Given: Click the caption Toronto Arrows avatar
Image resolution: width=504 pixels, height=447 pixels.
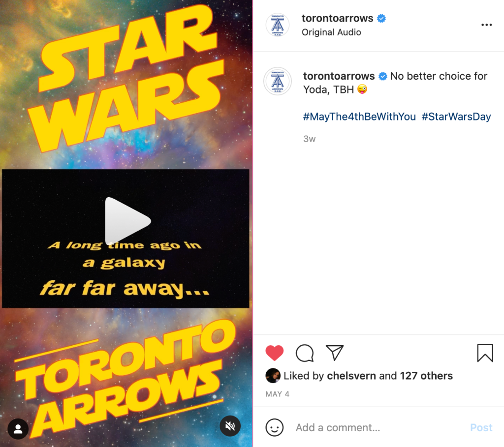Looking at the screenshot, I should 278,81.
